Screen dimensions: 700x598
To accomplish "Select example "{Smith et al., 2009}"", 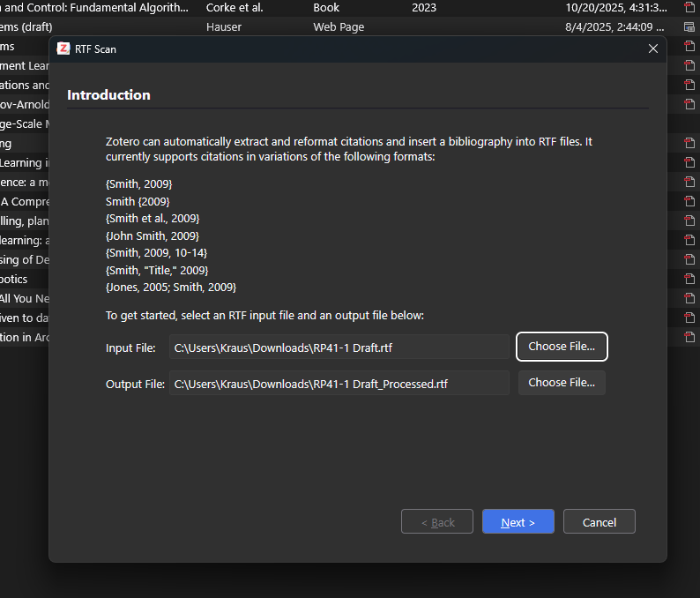I will point(153,219).
